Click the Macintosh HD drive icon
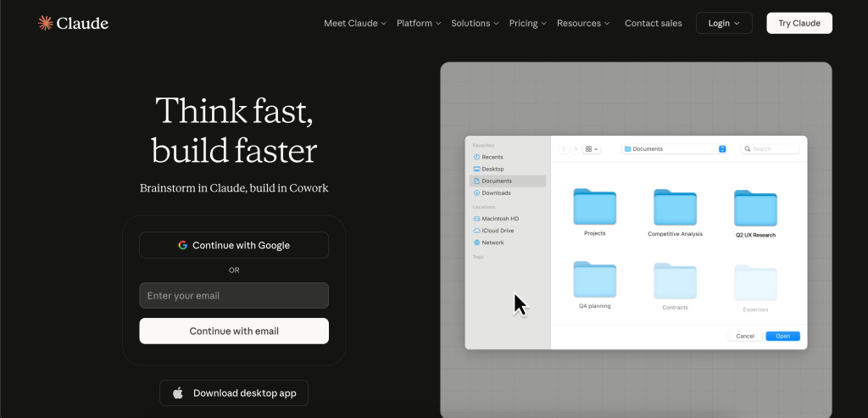Screen dimensions: 868x418 coord(476,219)
